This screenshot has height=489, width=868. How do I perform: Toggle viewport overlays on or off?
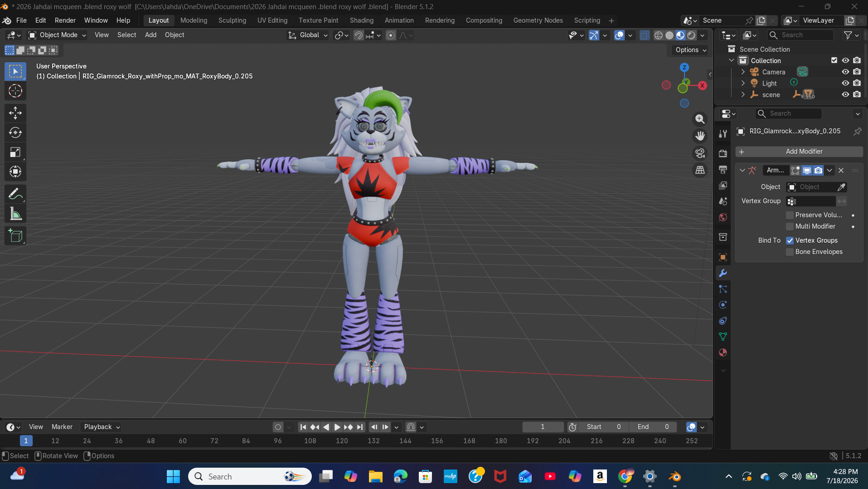(x=619, y=35)
